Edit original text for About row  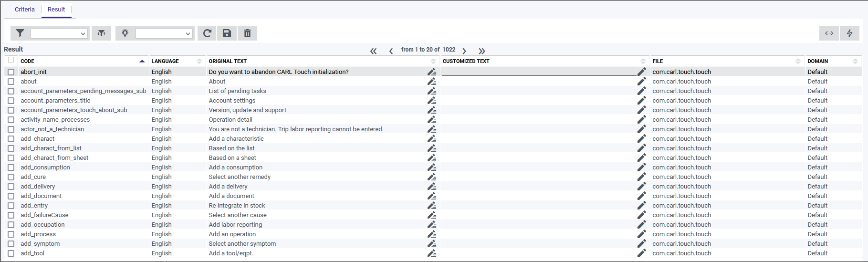coord(431,81)
